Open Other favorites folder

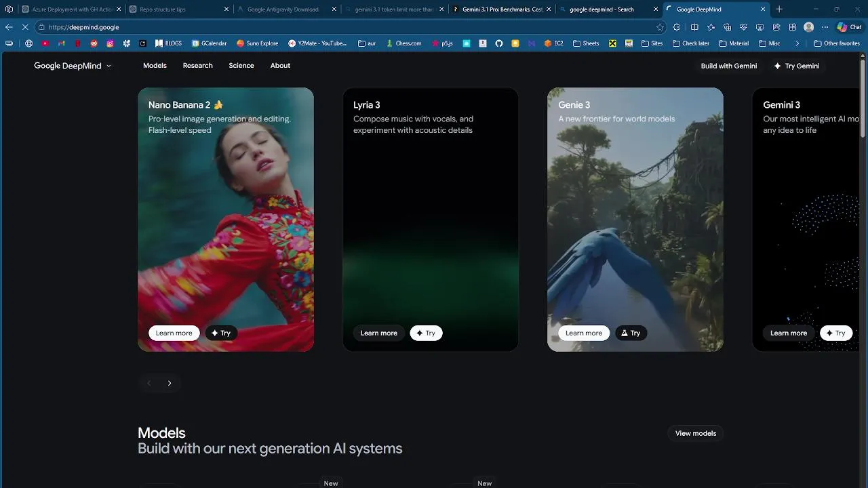click(x=836, y=43)
